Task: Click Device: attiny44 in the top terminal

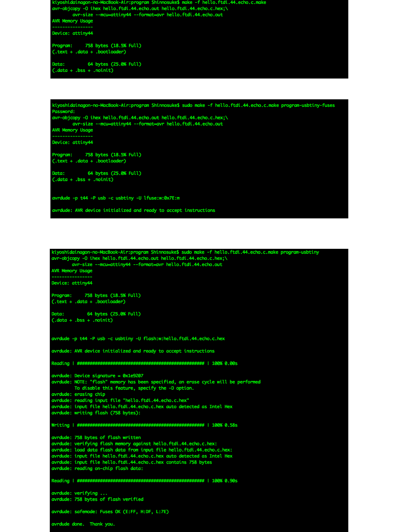Action: (x=72, y=33)
